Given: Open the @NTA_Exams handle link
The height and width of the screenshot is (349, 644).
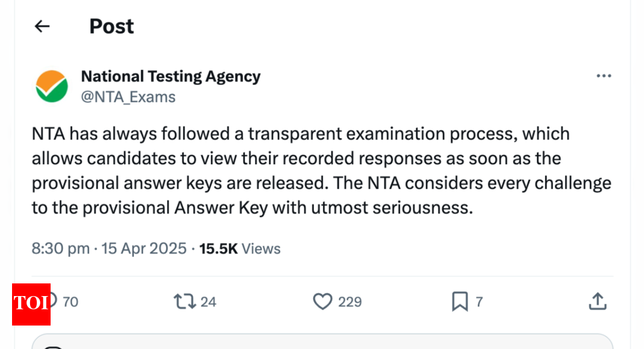Looking at the screenshot, I should (128, 97).
